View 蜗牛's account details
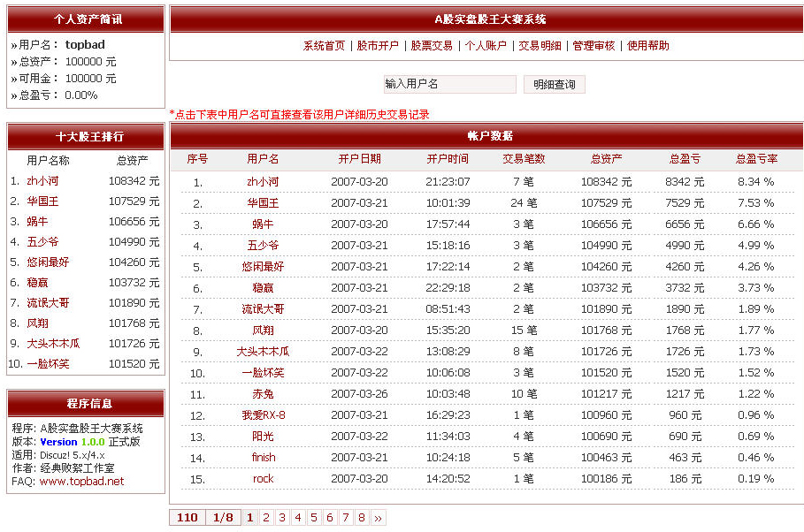 (263, 224)
